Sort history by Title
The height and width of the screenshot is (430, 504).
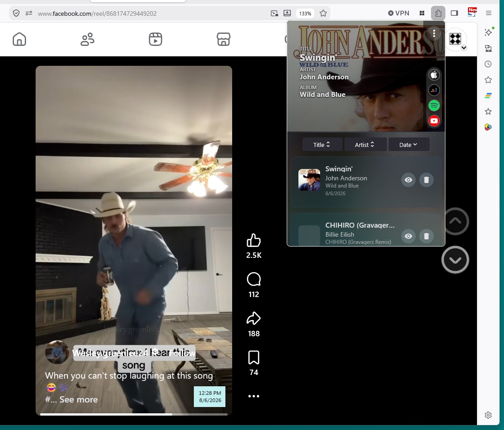(x=322, y=145)
